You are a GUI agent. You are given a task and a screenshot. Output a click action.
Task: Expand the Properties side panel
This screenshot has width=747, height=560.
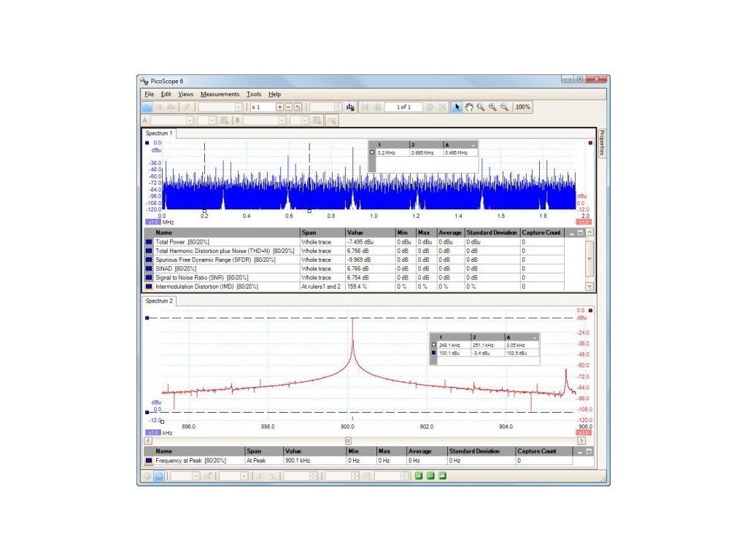coord(602,143)
